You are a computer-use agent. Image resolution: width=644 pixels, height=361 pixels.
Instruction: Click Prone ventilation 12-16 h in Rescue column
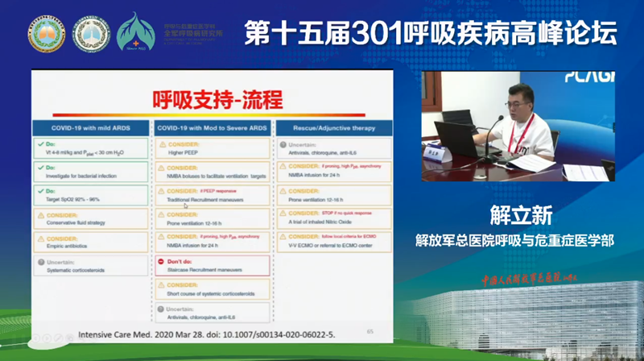tap(316, 200)
